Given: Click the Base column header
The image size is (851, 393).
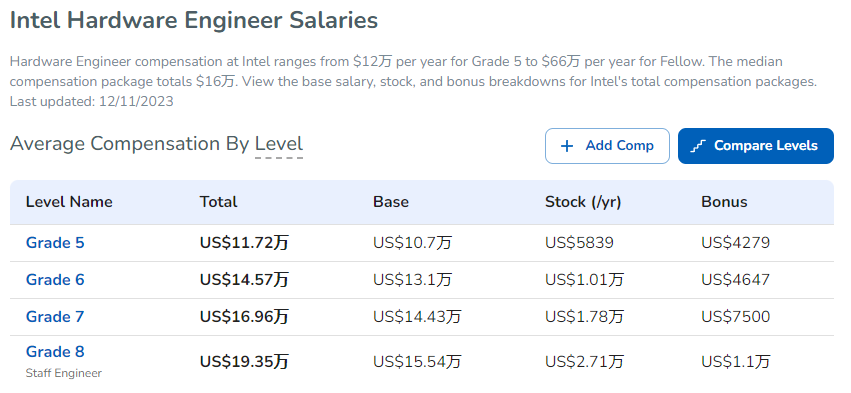Looking at the screenshot, I should click(x=391, y=202).
